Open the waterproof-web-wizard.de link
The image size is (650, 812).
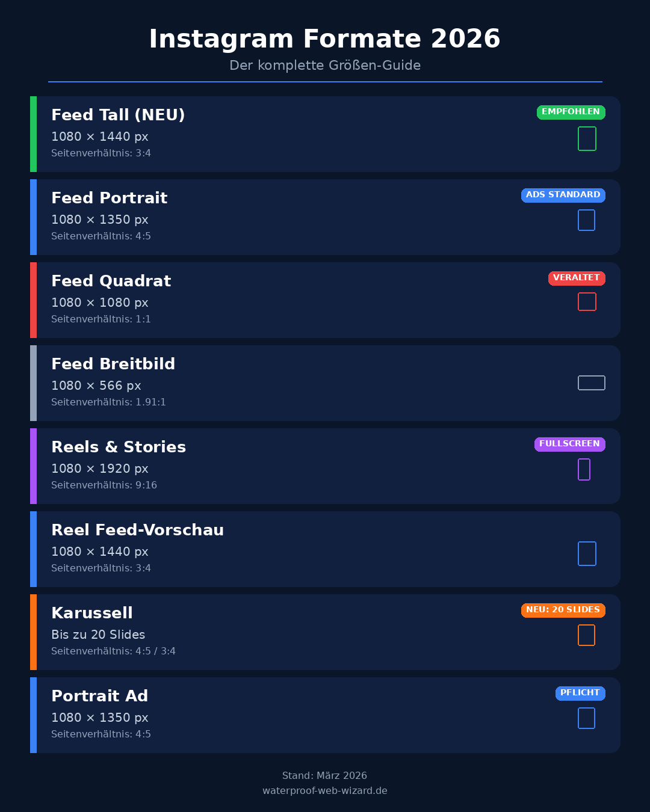point(325,791)
